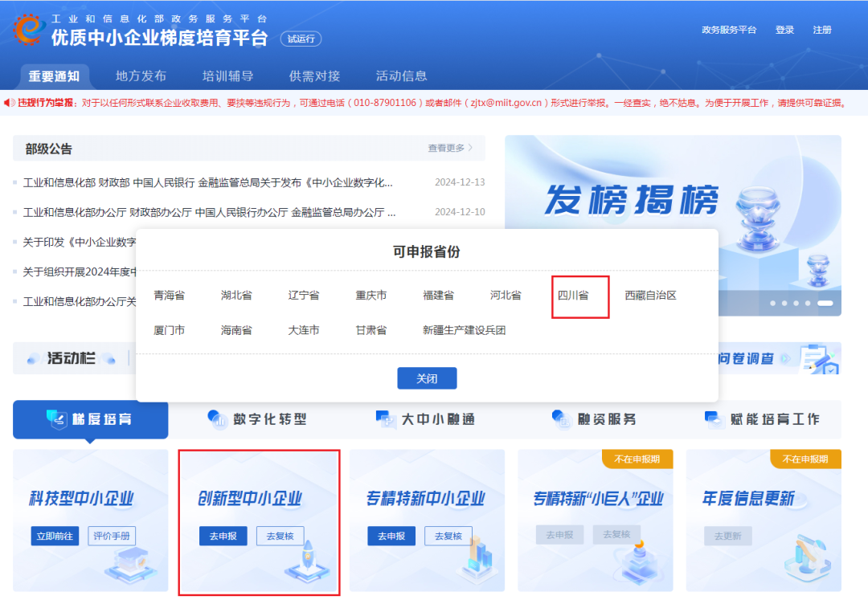Click 去申报 under 创新型中小企业
Screen dimensions: 868x600
click(x=223, y=536)
